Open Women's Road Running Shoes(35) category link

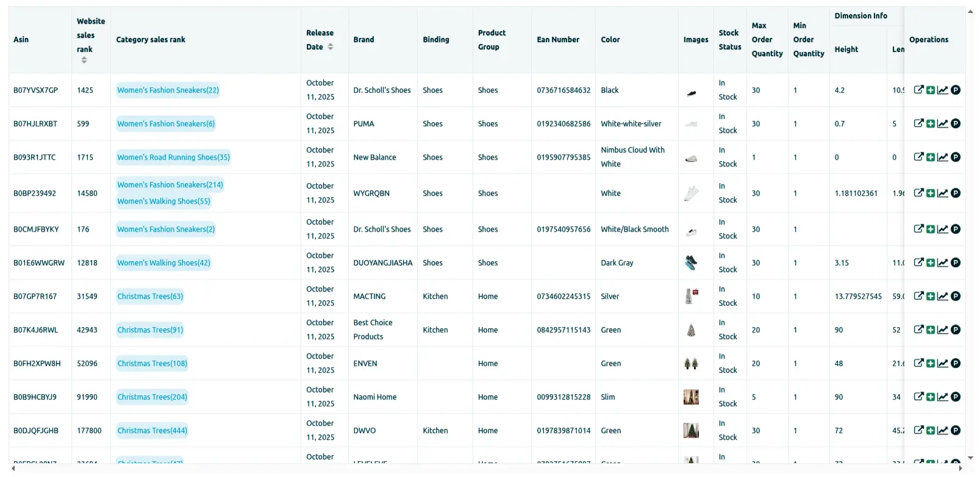click(x=173, y=157)
